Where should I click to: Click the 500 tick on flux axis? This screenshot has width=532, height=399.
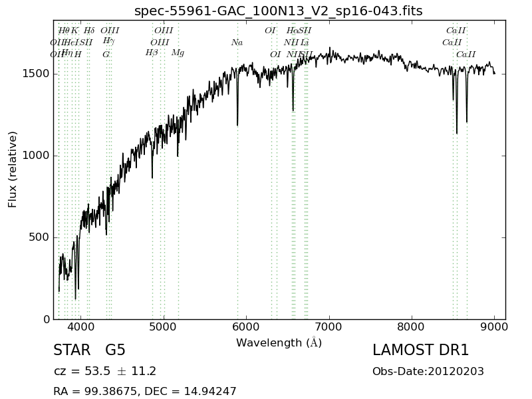(39, 237)
